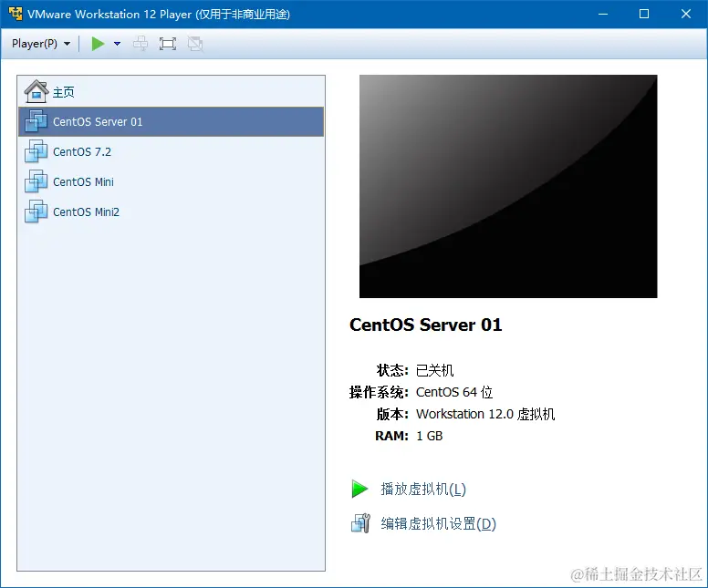Screen dimensions: 708x588
Task: Click the 已关机 status value
Action: click(x=434, y=370)
